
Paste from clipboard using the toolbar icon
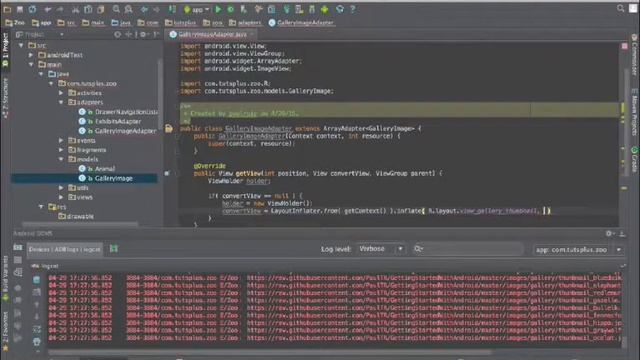tap(101, 9)
